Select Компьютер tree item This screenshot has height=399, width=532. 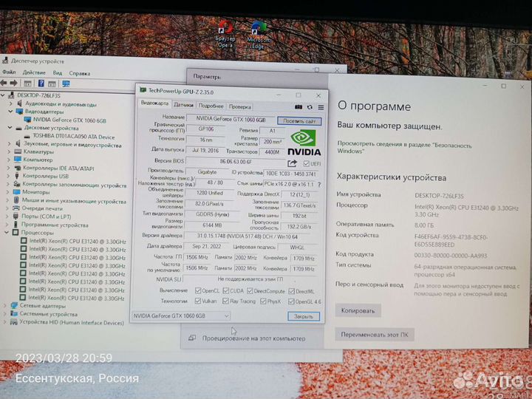[x=33, y=160]
